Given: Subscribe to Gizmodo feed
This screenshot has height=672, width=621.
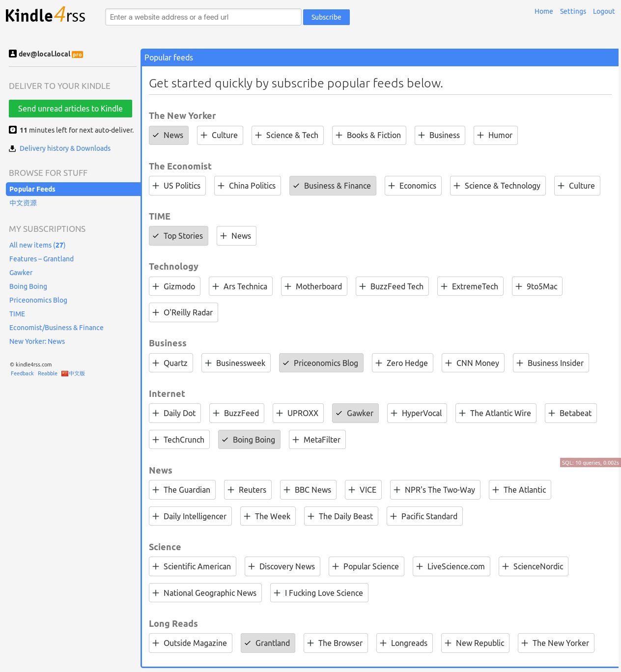Looking at the screenshot, I should pos(174,286).
